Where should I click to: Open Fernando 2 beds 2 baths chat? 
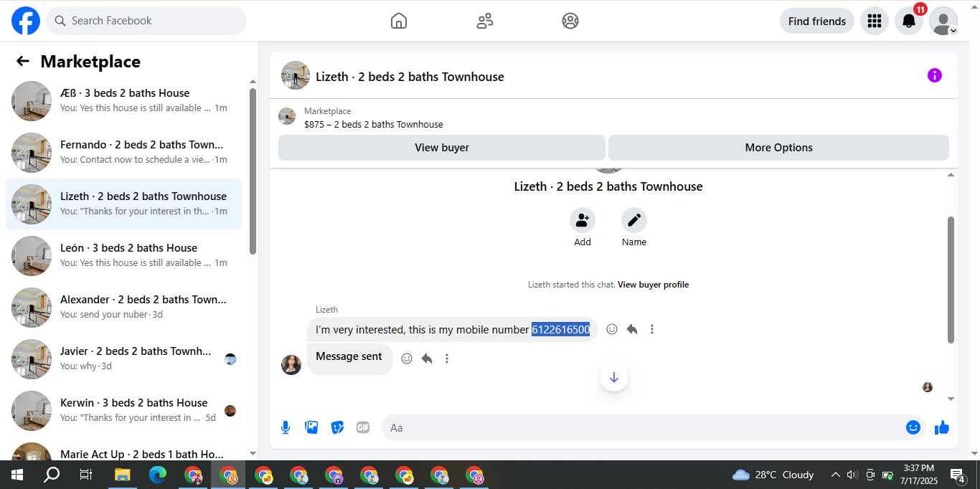click(x=123, y=153)
